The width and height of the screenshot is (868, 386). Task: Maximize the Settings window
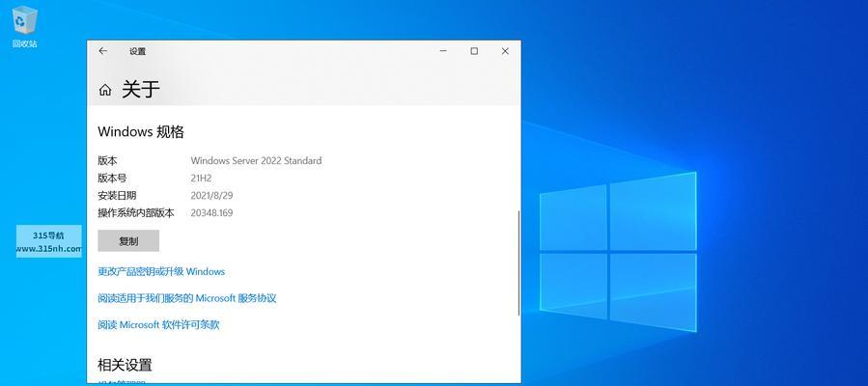click(x=474, y=51)
